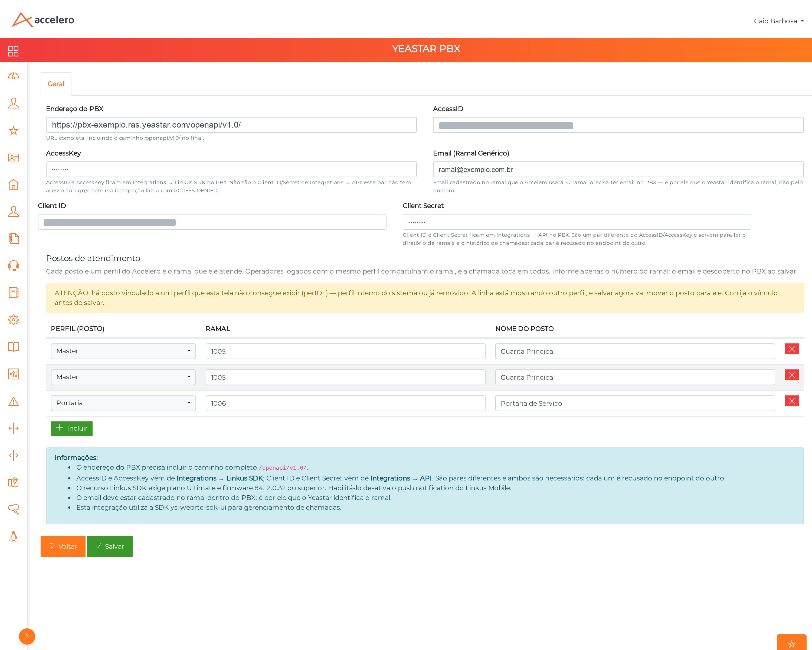Screen dimensions: 812x650
Task: Click the Email (Ramal Genérico) field
Action: coord(618,169)
